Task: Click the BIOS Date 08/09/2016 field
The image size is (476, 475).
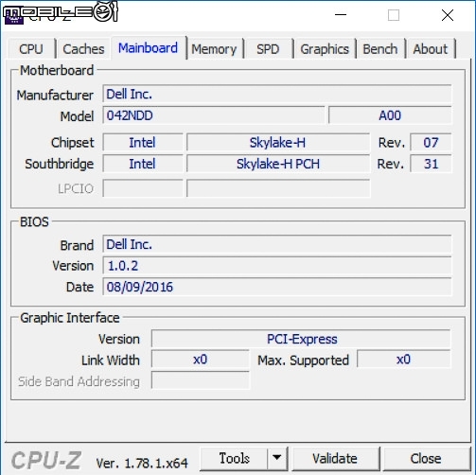Action: 277,287
